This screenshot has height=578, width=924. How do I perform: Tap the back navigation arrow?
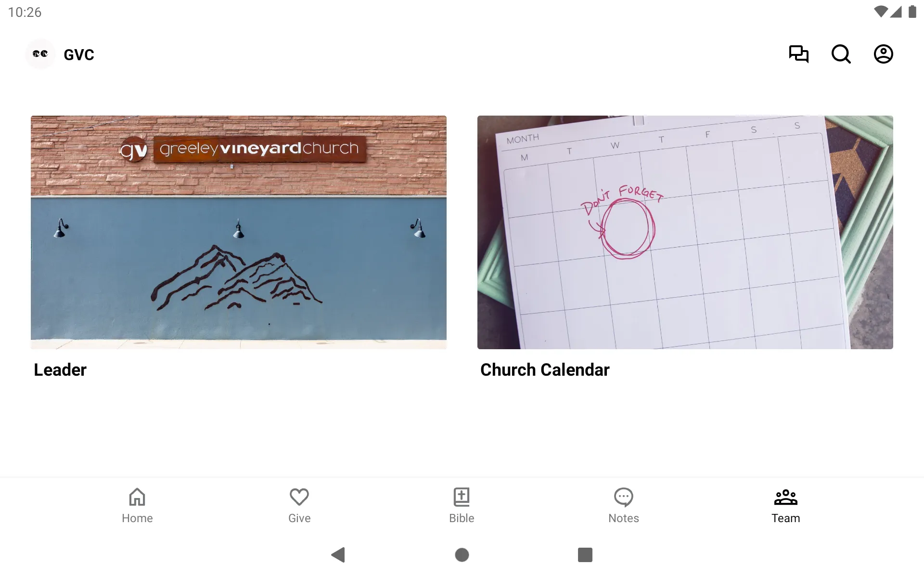coord(339,554)
